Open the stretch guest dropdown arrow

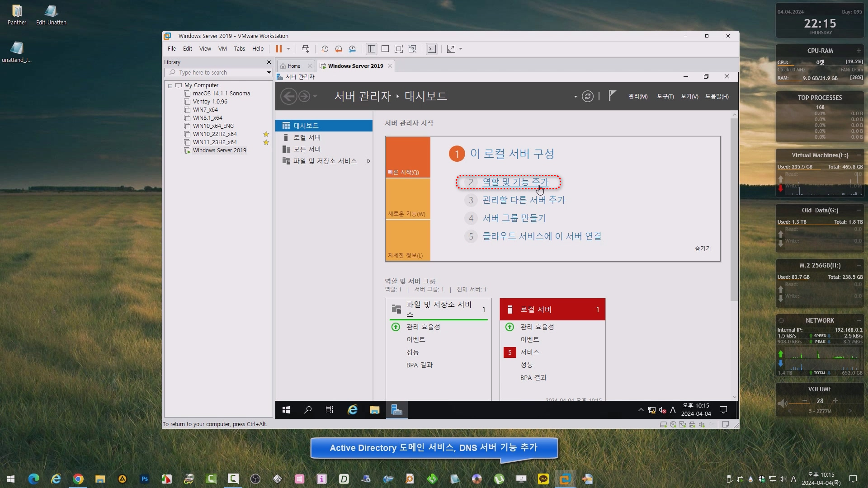point(461,49)
